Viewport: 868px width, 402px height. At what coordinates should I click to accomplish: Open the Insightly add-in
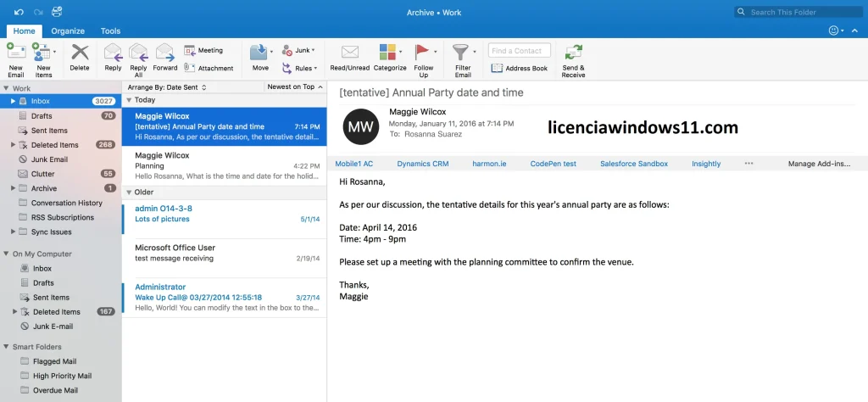point(706,164)
